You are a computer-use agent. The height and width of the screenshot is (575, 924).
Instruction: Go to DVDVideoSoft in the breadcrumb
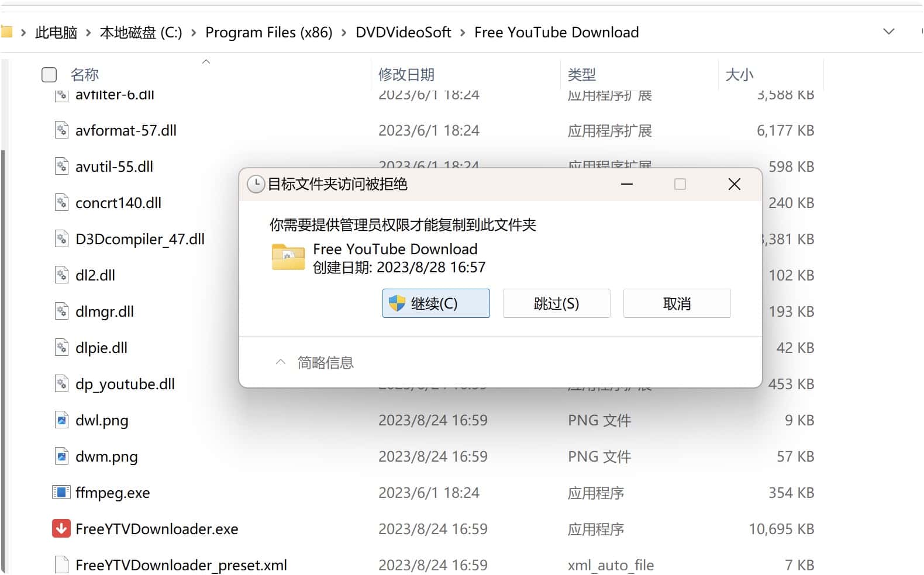(404, 32)
